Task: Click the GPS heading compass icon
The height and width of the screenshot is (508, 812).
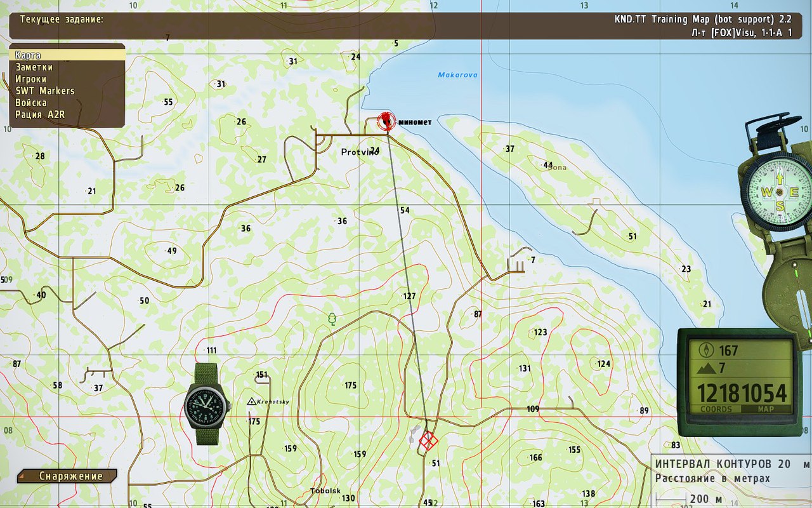Action: [705, 350]
